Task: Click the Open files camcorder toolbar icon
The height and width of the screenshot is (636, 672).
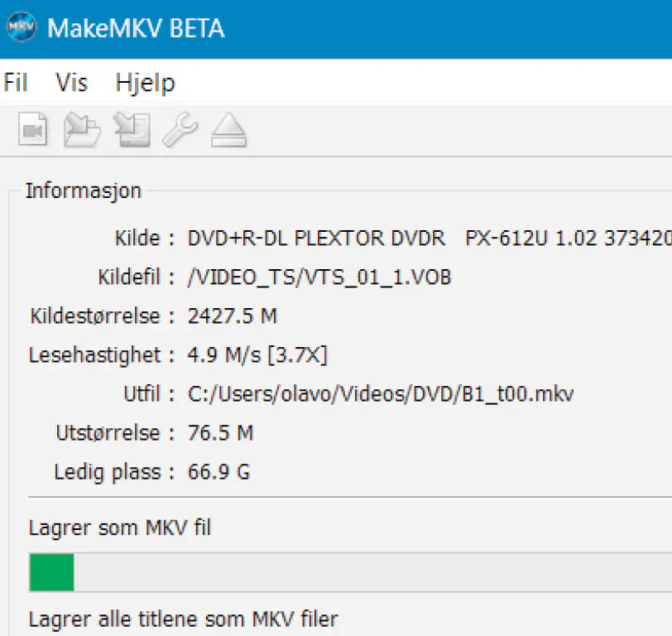Action: point(33,130)
